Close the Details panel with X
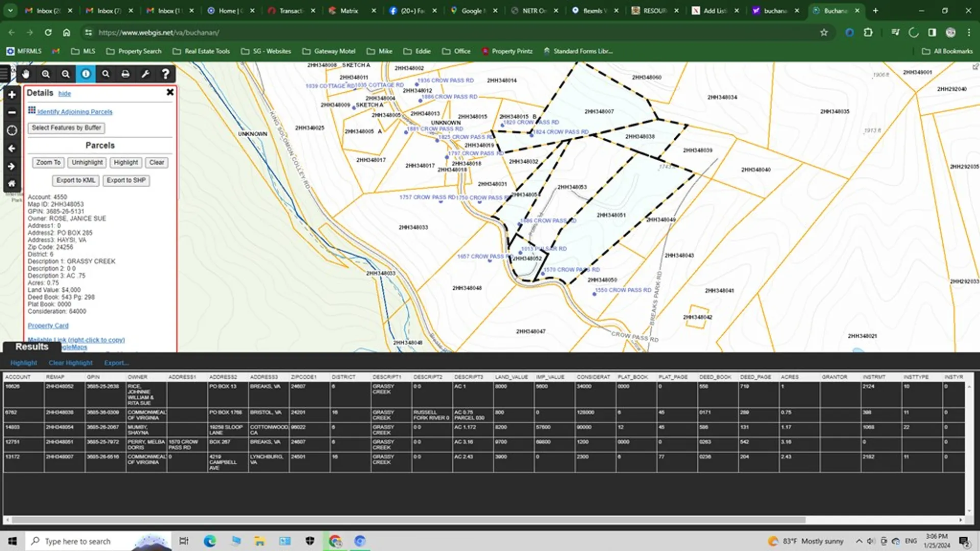The image size is (980, 551). point(170,92)
